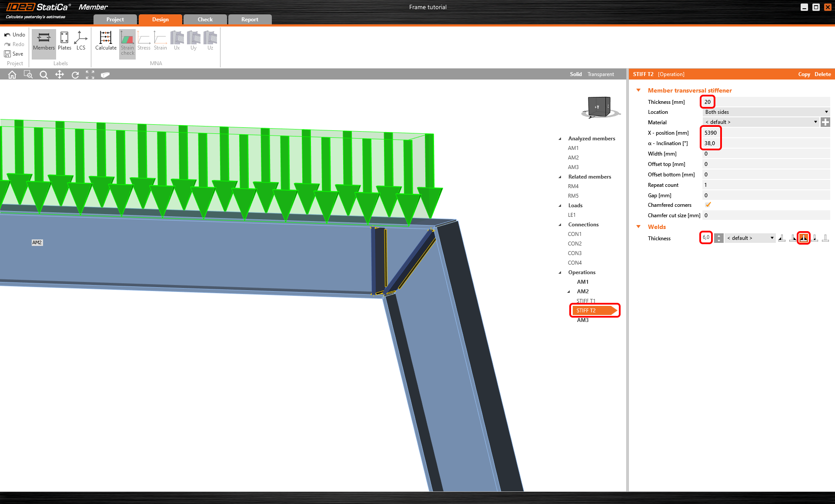Uncheck the Chamfered corners checkbox
Image resolution: width=835 pixels, height=504 pixels.
click(x=708, y=205)
